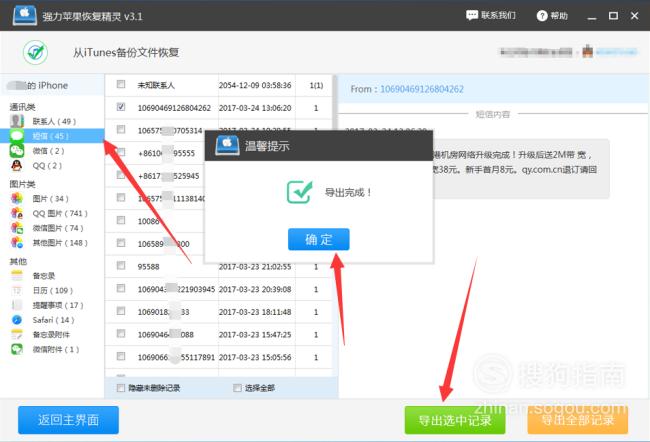Open 微信附件 (1) category

pyautogui.click(x=45, y=349)
